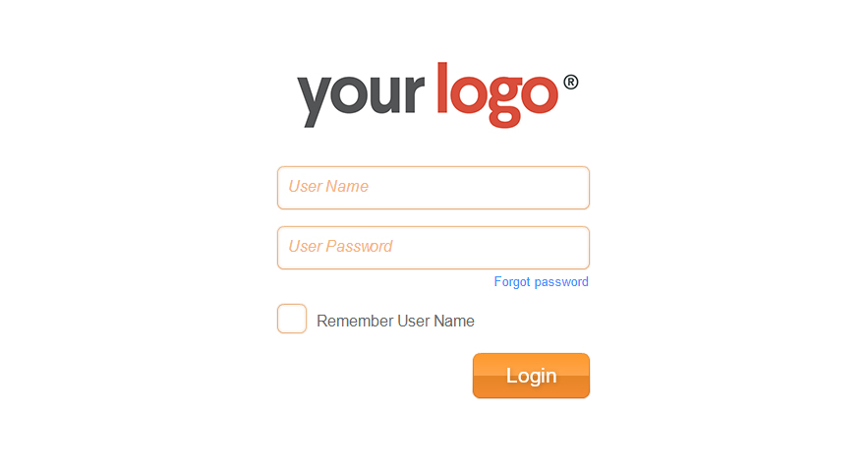This screenshot has width=868, height=472.
Task: Click the 'Remember User Name' label text
Action: tap(395, 321)
